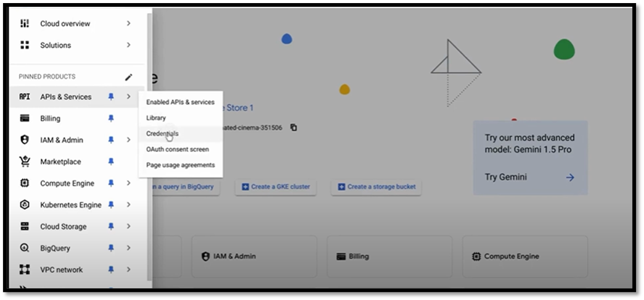Click the plus icon on Create a GKE cluster
The image size is (644, 300).
[245, 187]
